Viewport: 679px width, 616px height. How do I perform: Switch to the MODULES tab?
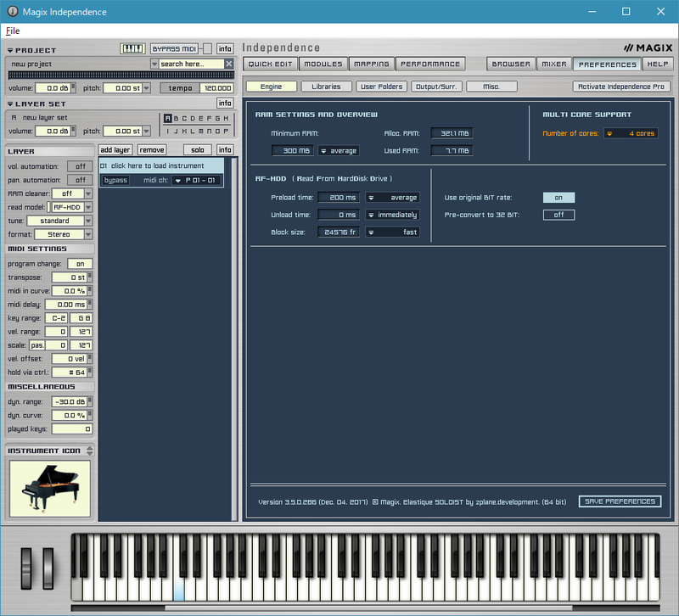point(323,64)
